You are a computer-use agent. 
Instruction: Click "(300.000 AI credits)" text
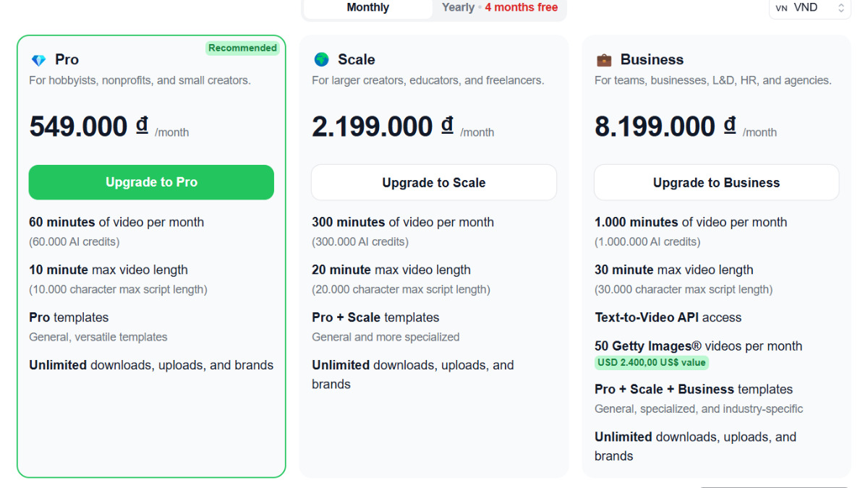(360, 241)
